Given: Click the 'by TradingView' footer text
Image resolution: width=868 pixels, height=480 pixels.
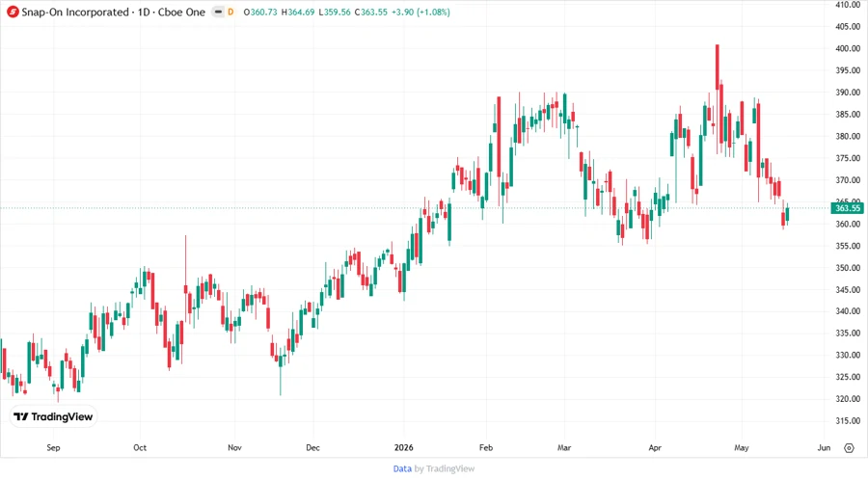Looking at the screenshot, I should 445,469.
